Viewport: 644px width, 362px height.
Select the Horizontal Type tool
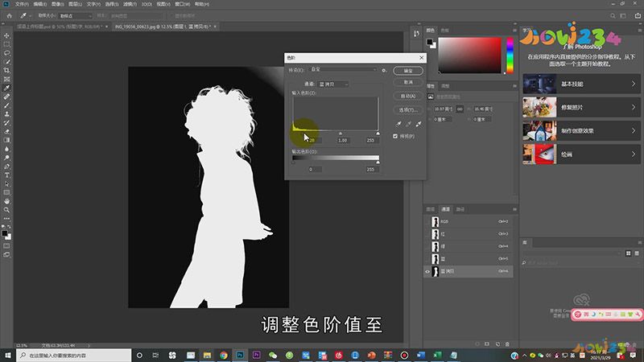click(6, 175)
